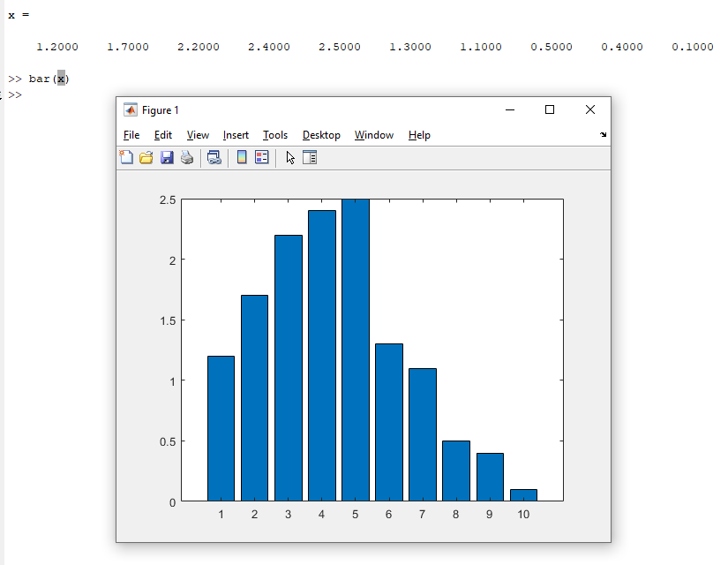Open the File menu in Figure 1
The width and height of the screenshot is (728, 565).
click(x=131, y=135)
